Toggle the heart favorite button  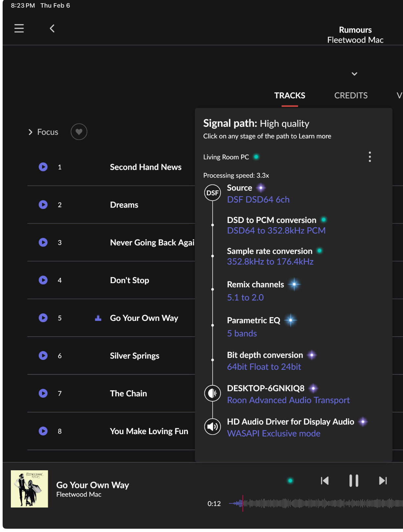coord(79,132)
